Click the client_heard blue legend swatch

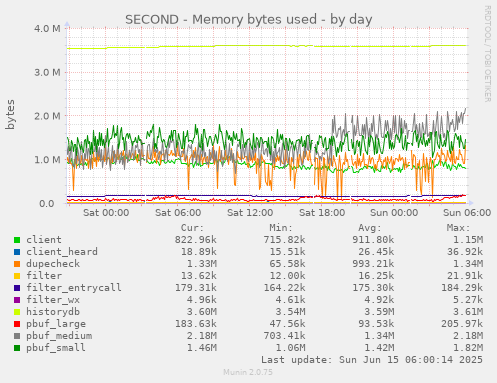click(17, 252)
